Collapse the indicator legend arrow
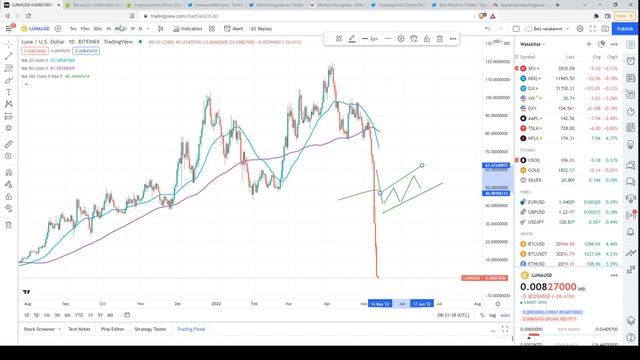Viewport: 640px width, 360px height. (x=26, y=84)
